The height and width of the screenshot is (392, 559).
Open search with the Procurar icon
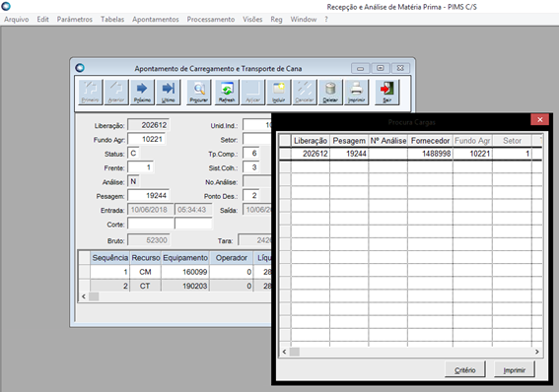(x=198, y=93)
